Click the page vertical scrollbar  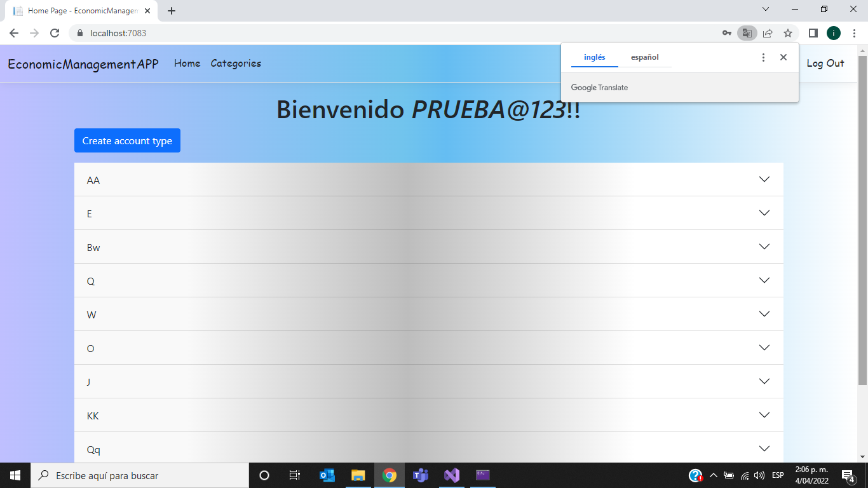coord(862,220)
